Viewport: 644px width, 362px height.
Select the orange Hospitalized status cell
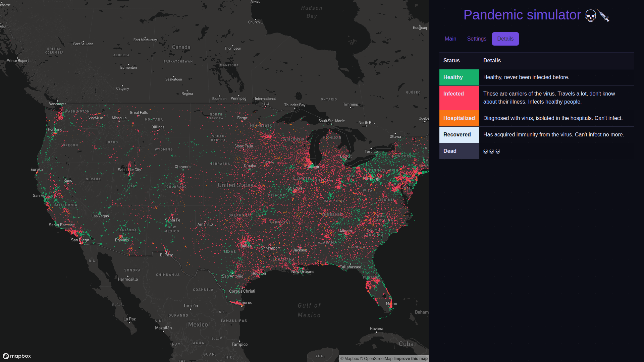(x=459, y=118)
